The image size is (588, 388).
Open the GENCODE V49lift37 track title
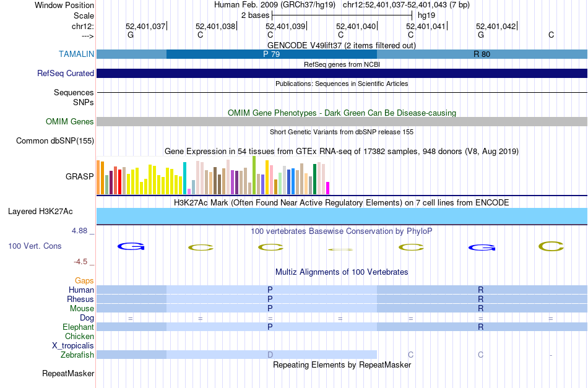pyautogui.click(x=341, y=45)
